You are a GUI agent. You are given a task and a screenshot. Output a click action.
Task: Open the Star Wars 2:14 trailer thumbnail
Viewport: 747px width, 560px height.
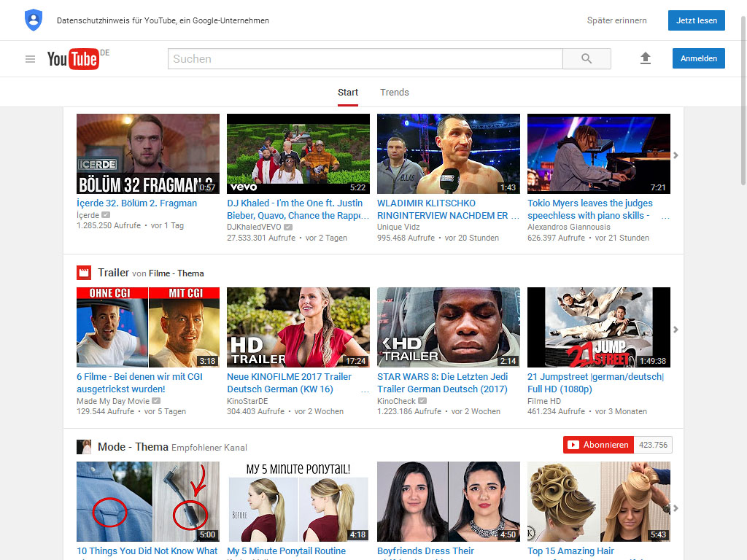point(449,327)
